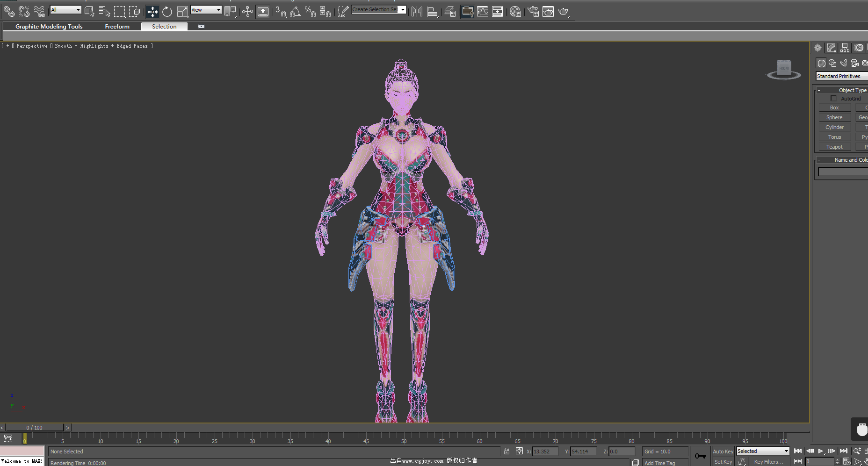Click the ViewCube Front face
Viewport: 868px width, 466px height.
tap(784, 68)
